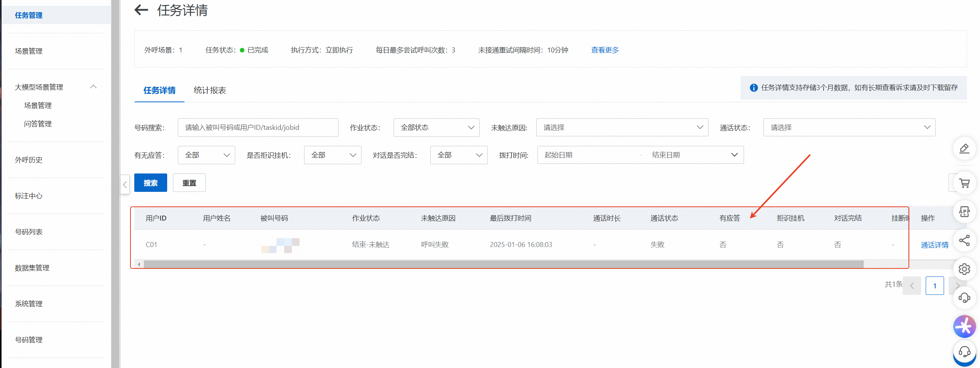Open the 是否拒识挂机 dropdown
Screen dimensions: 980x368
(x=333, y=155)
